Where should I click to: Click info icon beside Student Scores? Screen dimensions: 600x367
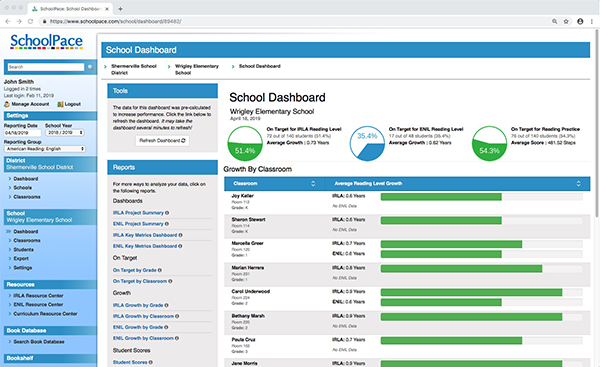(151, 362)
